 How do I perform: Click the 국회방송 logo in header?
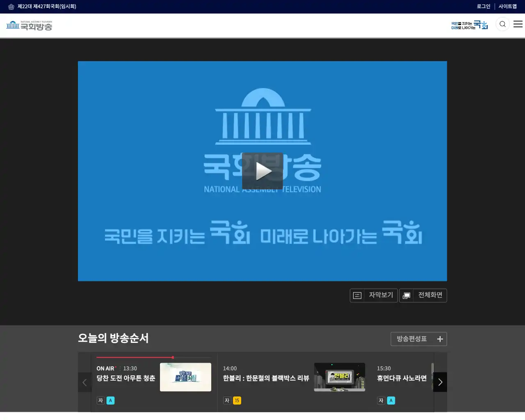[x=29, y=26]
